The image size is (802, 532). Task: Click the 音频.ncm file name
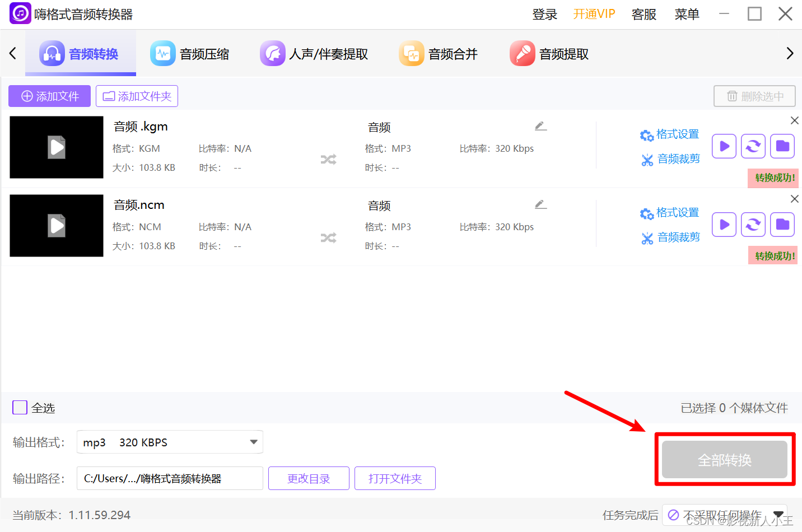click(139, 205)
